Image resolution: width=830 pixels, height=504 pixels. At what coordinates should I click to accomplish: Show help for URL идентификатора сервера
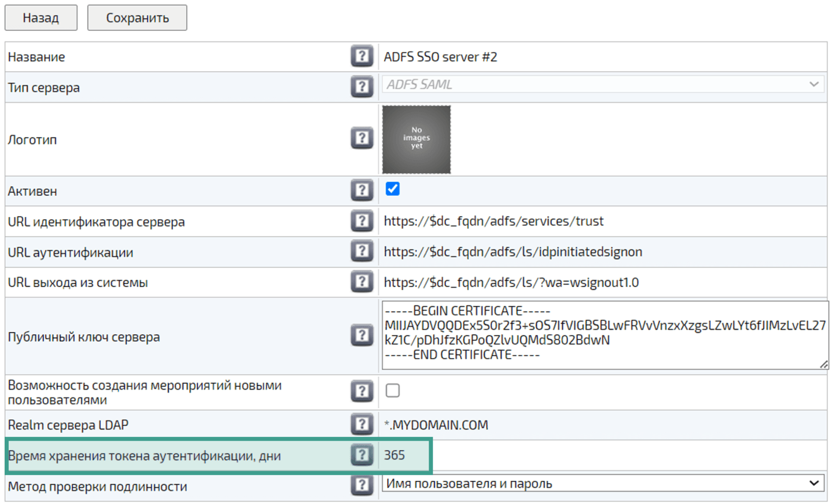click(x=361, y=222)
